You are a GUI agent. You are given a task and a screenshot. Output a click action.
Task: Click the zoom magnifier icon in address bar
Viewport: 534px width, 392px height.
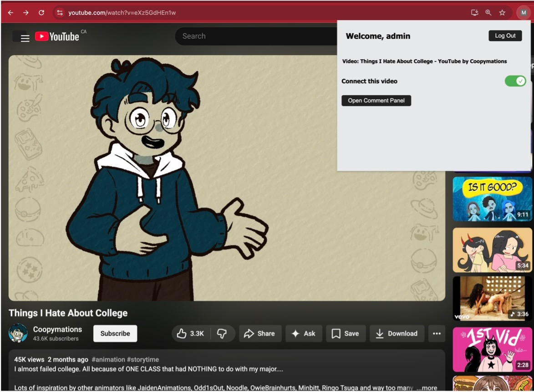488,13
